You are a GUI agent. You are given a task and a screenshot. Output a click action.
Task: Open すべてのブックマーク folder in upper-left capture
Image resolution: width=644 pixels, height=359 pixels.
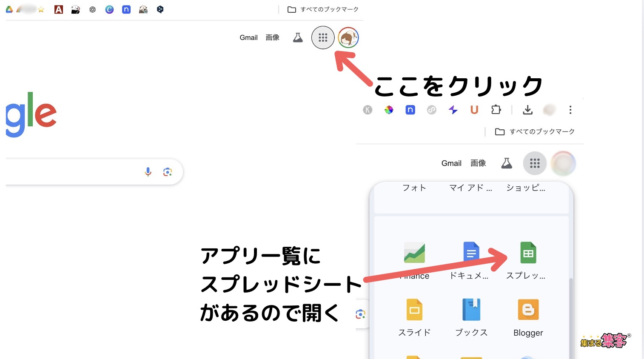click(x=323, y=9)
